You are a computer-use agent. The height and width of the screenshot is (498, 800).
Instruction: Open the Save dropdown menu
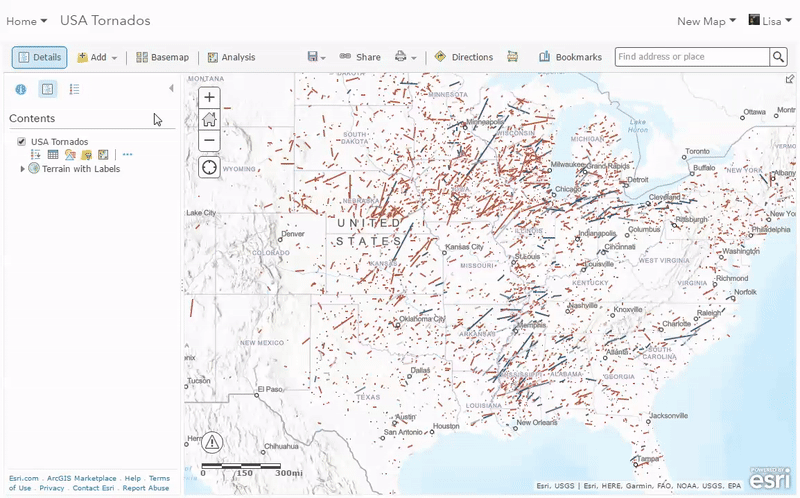click(x=316, y=57)
